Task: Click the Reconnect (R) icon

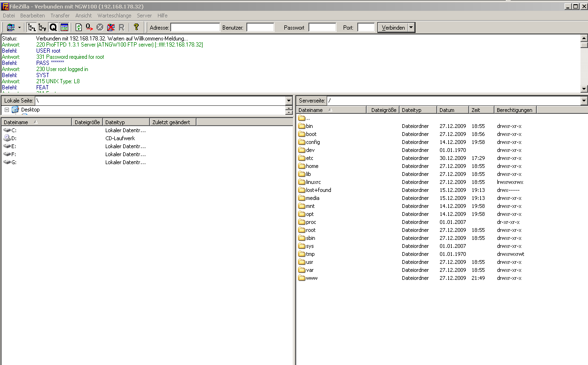Action: 121,27
